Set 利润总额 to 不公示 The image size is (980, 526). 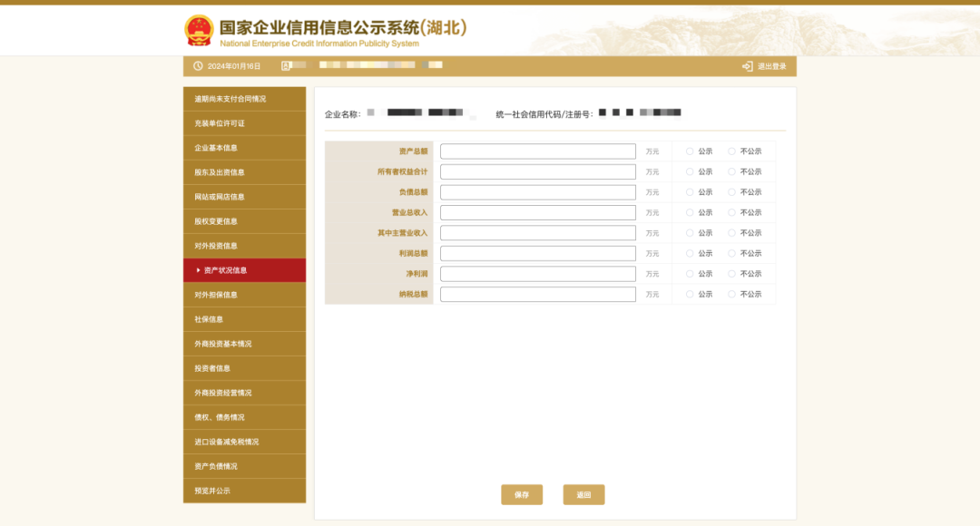pyautogui.click(x=732, y=253)
